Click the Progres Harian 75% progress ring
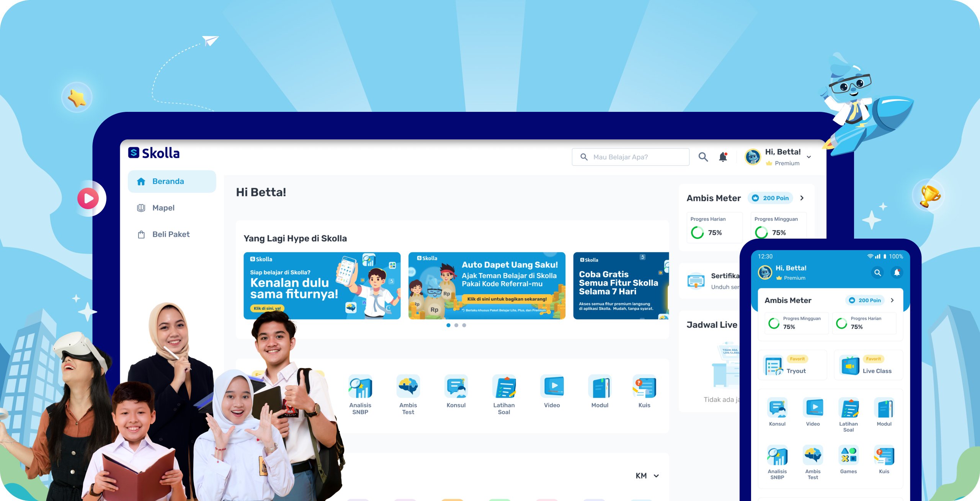Screen dimensions: 980x501 (x=697, y=232)
